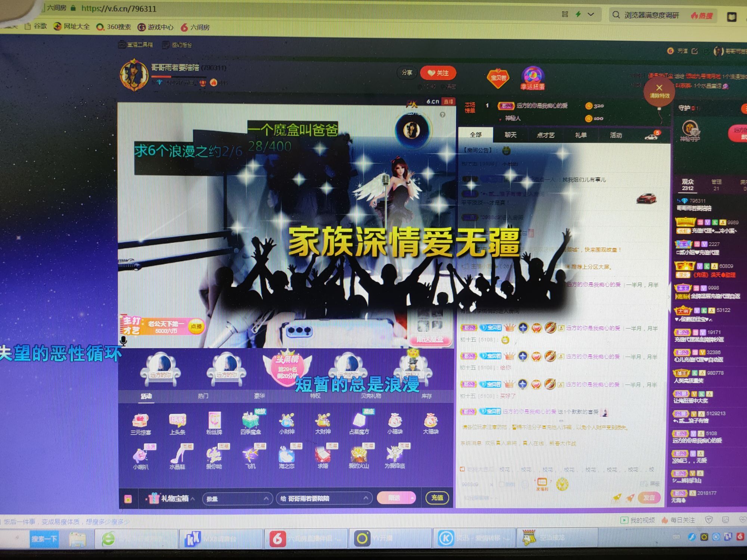Viewport: 747px width, 560px height.
Task: Select the 飞机 airplane gift
Action: click(x=250, y=455)
